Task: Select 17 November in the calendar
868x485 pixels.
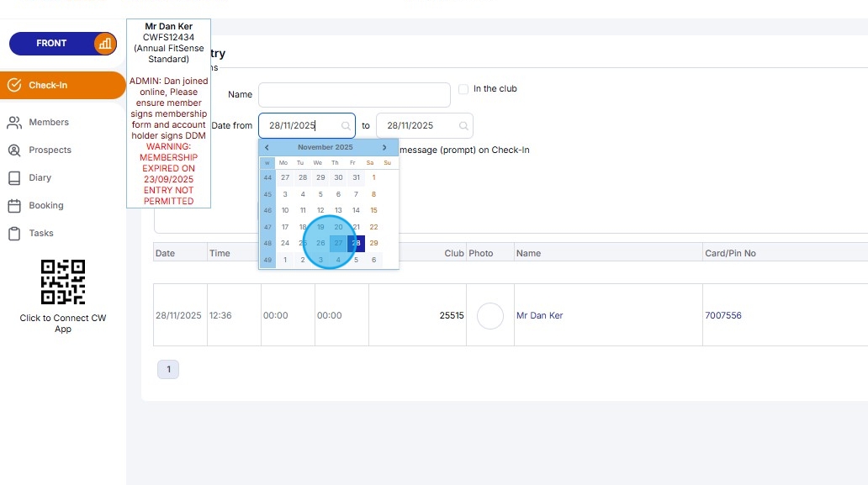Action: [285, 227]
